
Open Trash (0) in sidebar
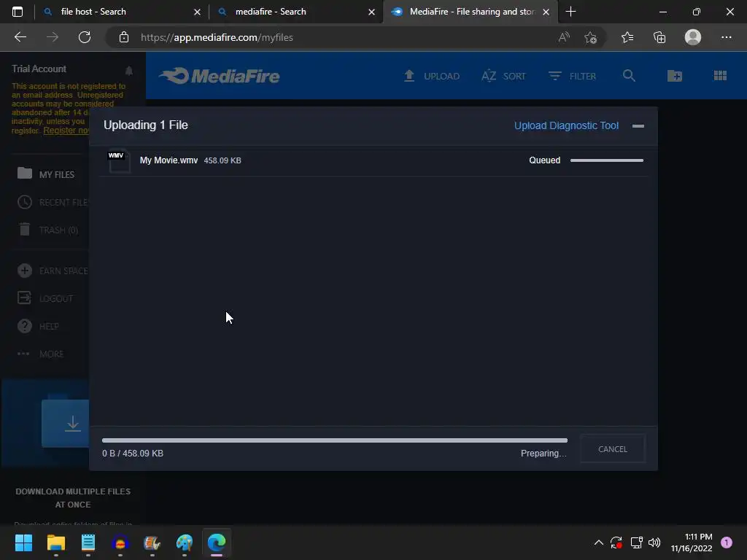47,230
